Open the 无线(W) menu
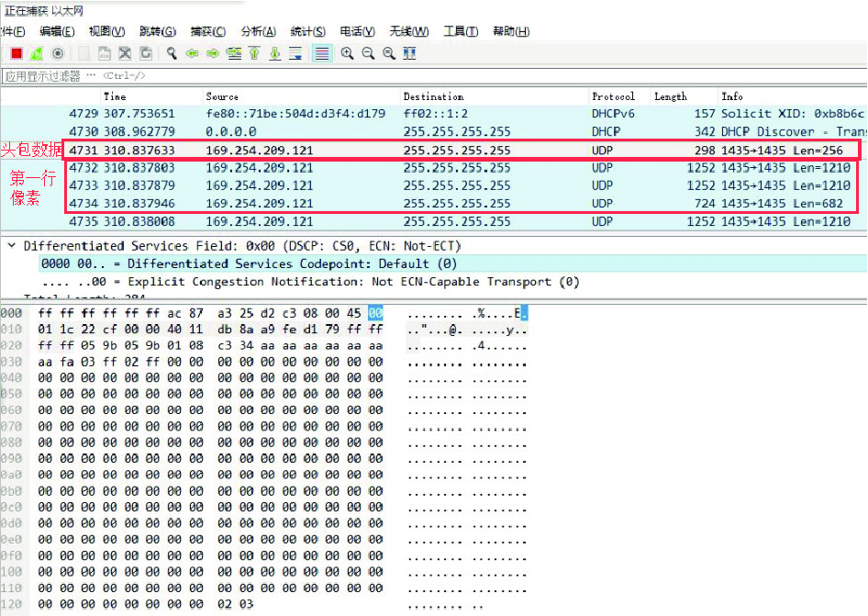868x616 pixels. 409,31
